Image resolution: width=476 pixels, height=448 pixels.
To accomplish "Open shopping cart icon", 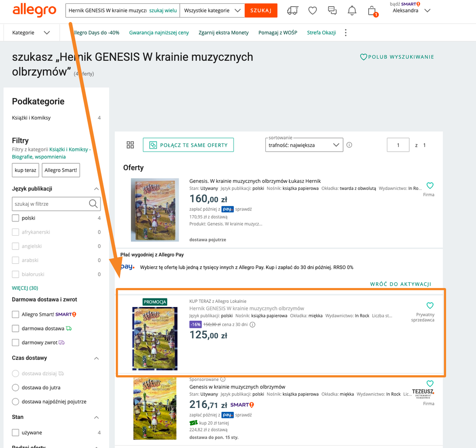I will click(372, 11).
